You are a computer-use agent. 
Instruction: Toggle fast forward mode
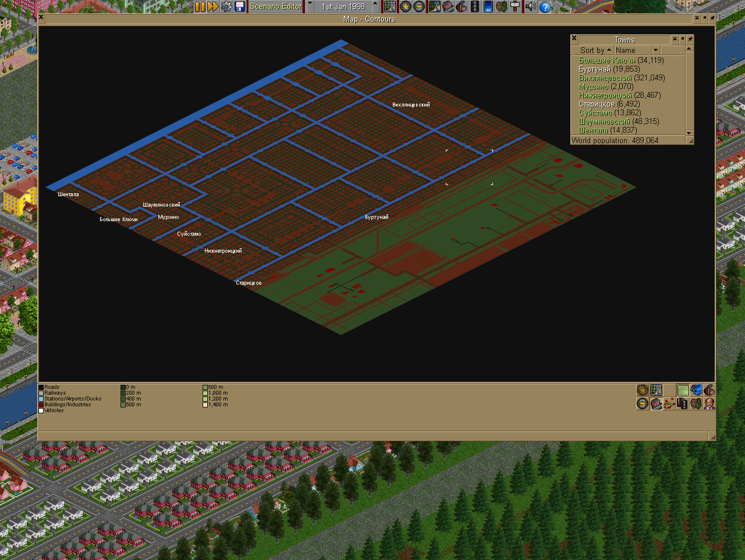click(213, 6)
